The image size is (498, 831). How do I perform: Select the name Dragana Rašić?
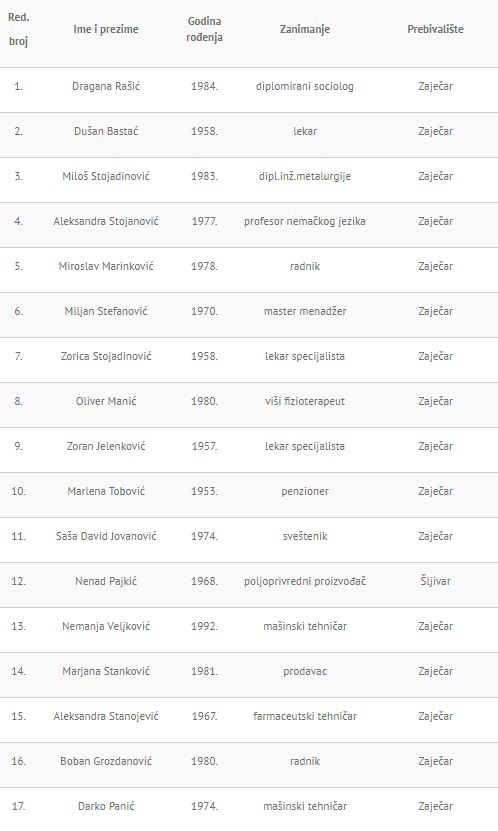(106, 86)
